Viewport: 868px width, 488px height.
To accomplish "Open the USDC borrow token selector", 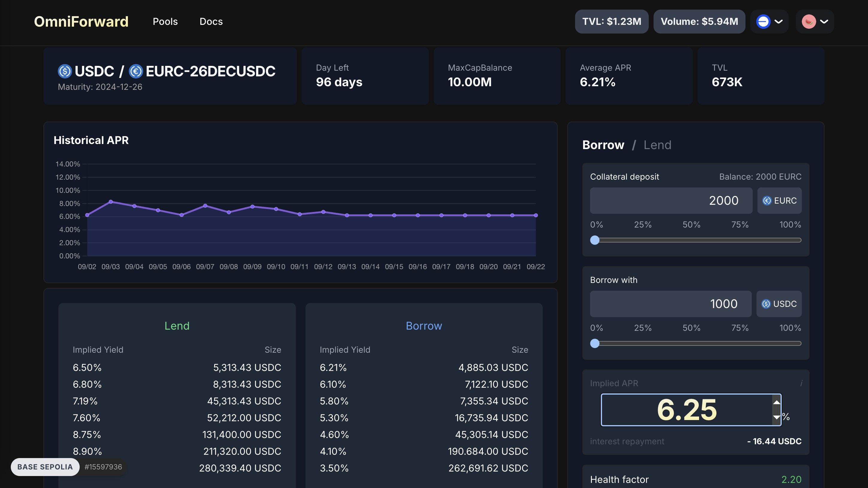I will (x=779, y=304).
